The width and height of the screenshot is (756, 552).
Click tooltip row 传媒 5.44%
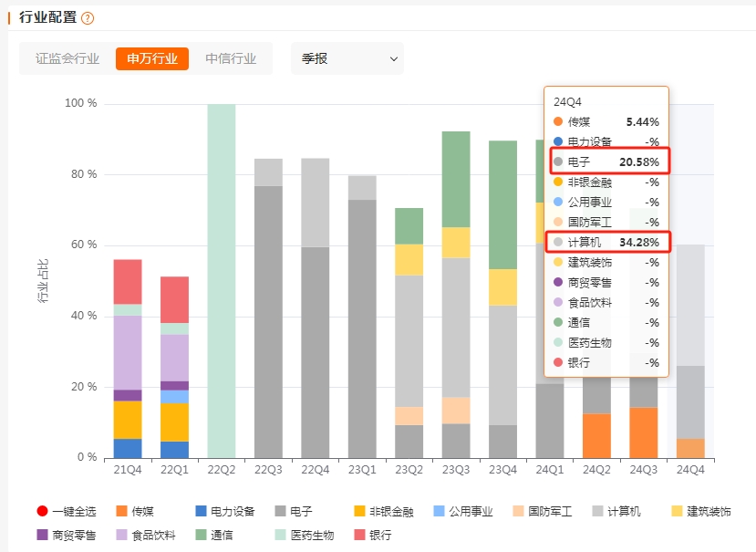click(x=606, y=121)
